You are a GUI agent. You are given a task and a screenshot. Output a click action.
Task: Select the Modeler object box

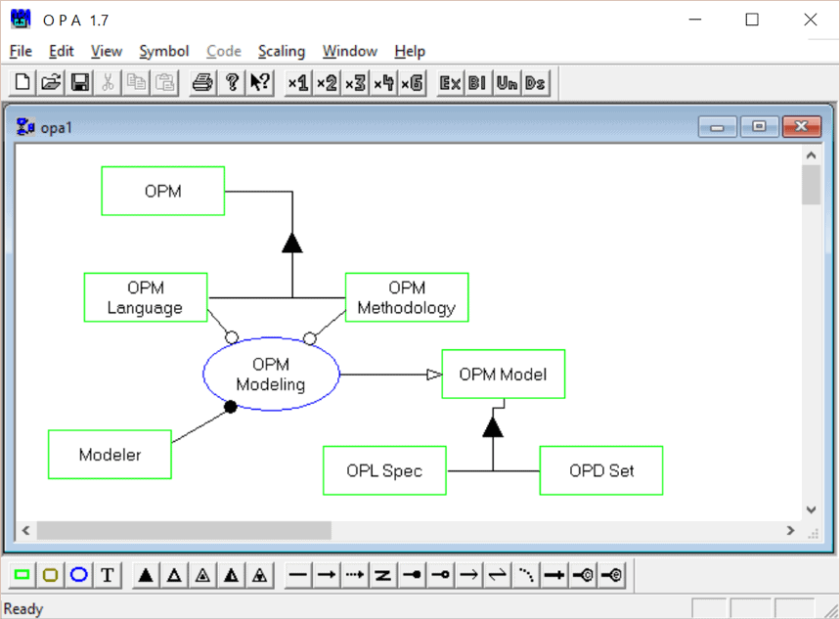[x=110, y=455]
